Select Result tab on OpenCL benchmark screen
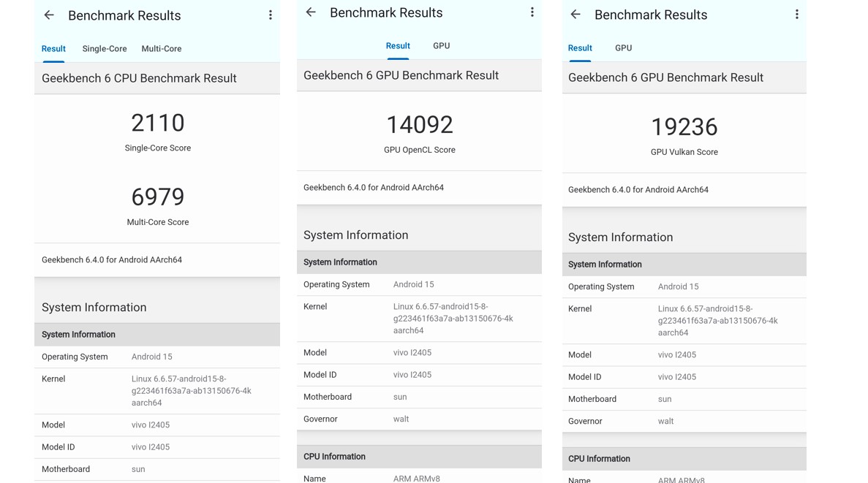 pyautogui.click(x=398, y=46)
